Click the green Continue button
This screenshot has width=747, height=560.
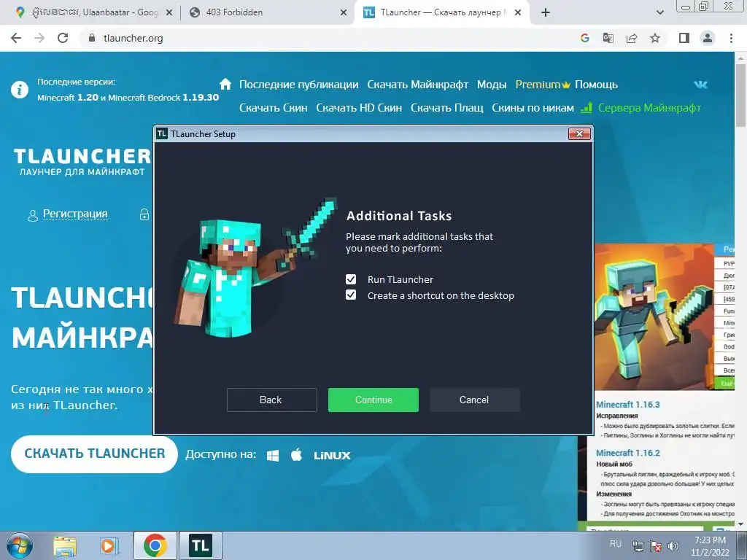(373, 400)
